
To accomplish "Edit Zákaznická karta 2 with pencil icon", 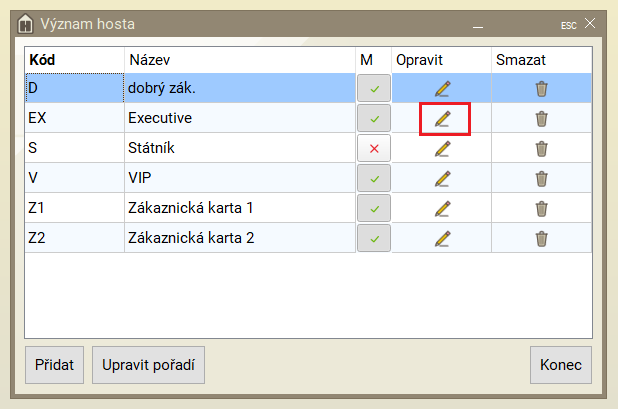I will point(442,239).
